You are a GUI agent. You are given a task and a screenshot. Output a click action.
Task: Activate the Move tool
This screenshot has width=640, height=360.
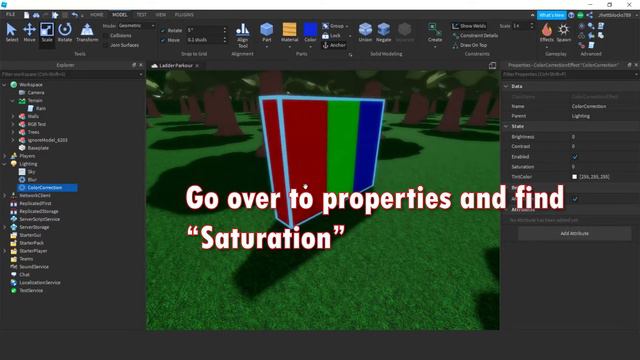pos(29,33)
